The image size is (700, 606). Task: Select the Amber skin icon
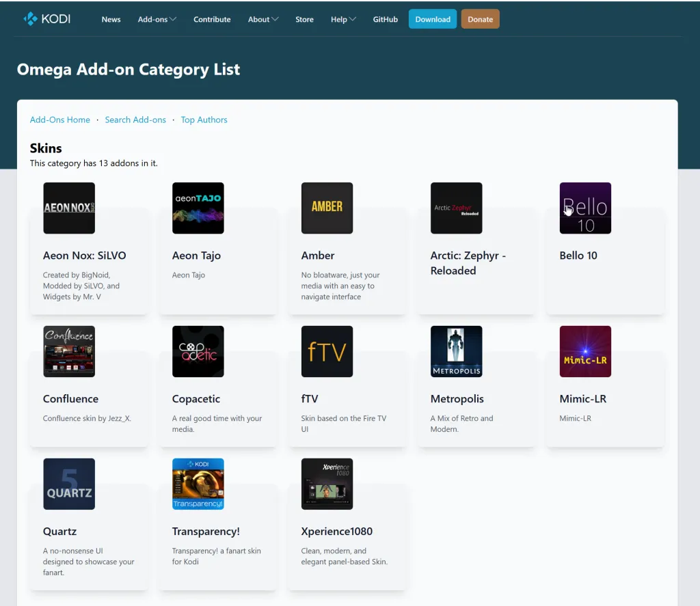tap(327, 208)
